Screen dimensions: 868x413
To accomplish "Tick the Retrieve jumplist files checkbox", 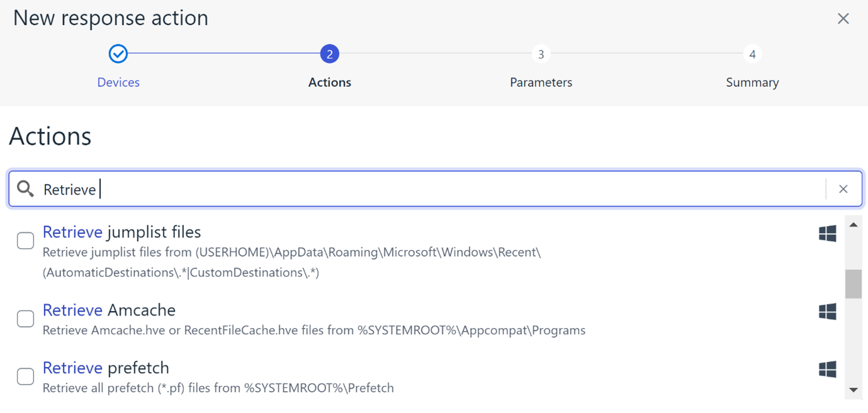I will pyautogui.click(x=26, y=240).
